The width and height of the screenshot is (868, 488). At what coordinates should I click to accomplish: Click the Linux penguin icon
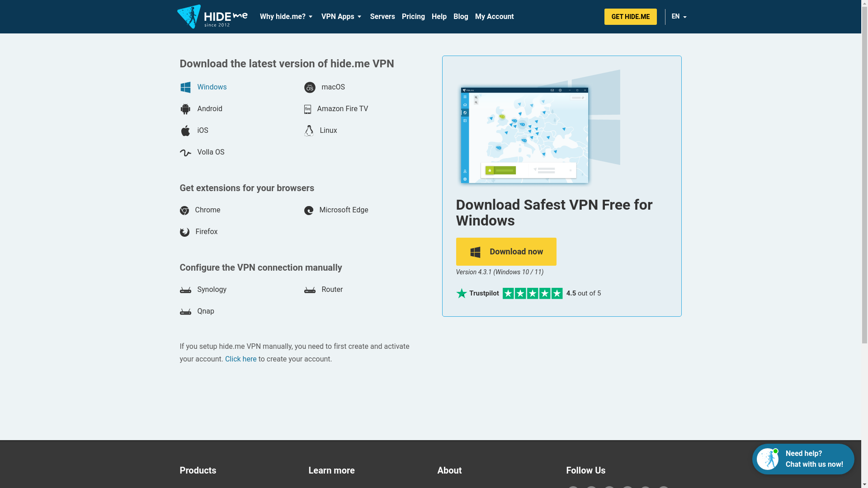coord(309,131)
